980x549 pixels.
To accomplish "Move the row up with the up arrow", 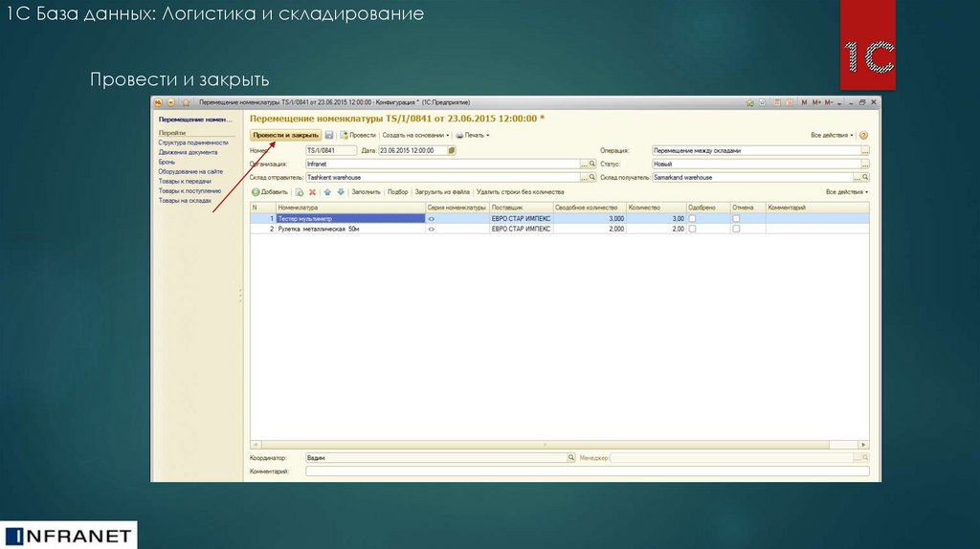I will click(327, 191).
